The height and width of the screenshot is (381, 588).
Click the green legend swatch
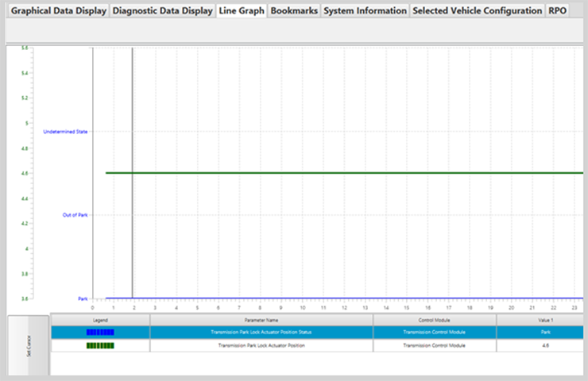pyautogui.click(x=100, y=345)
